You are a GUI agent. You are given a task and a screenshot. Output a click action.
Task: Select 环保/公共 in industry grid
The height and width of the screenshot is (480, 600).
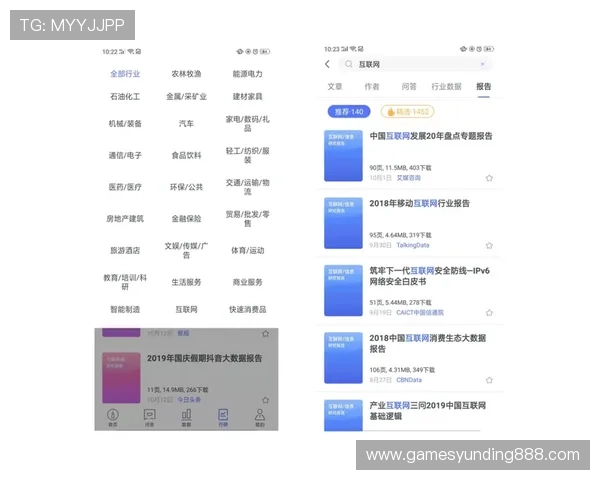[x=186, y=187]
